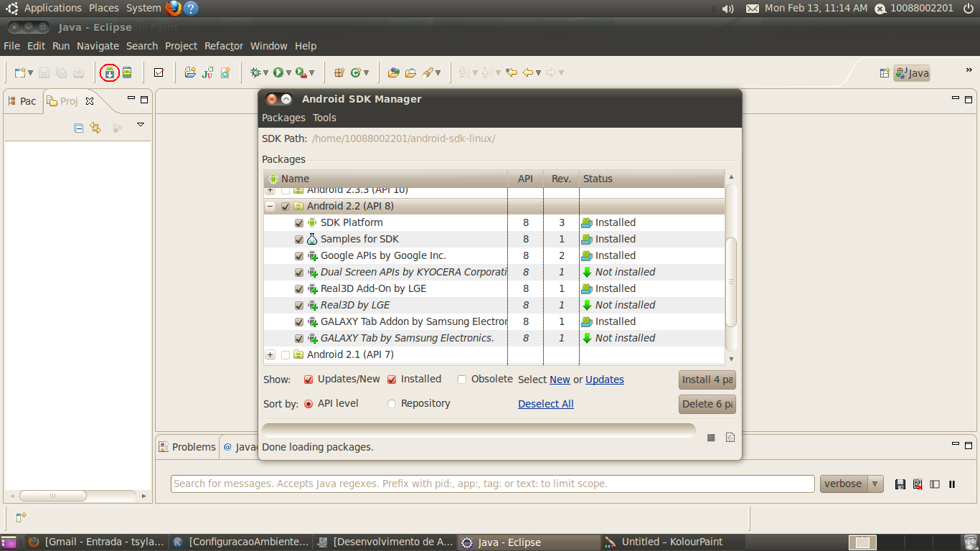This screenshot has width=980, height=551.
Task: Switch to the Java perspective button
Action: tap(912, 72)
